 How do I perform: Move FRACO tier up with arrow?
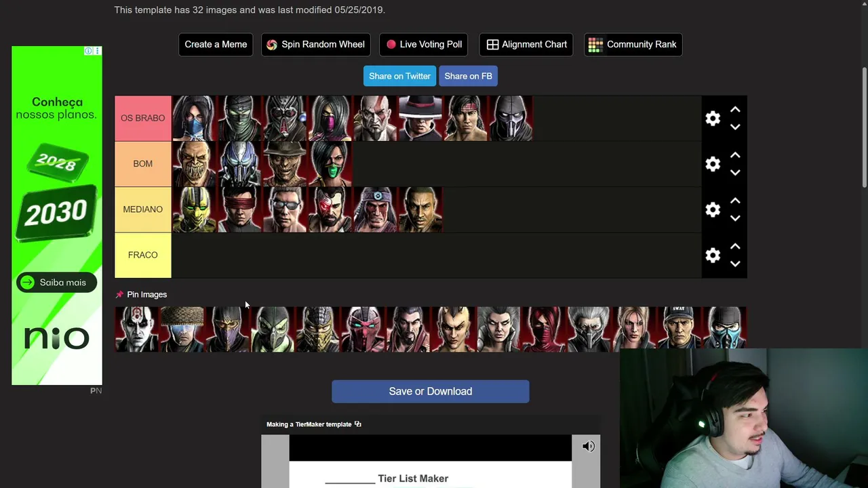tap(735, 247)
